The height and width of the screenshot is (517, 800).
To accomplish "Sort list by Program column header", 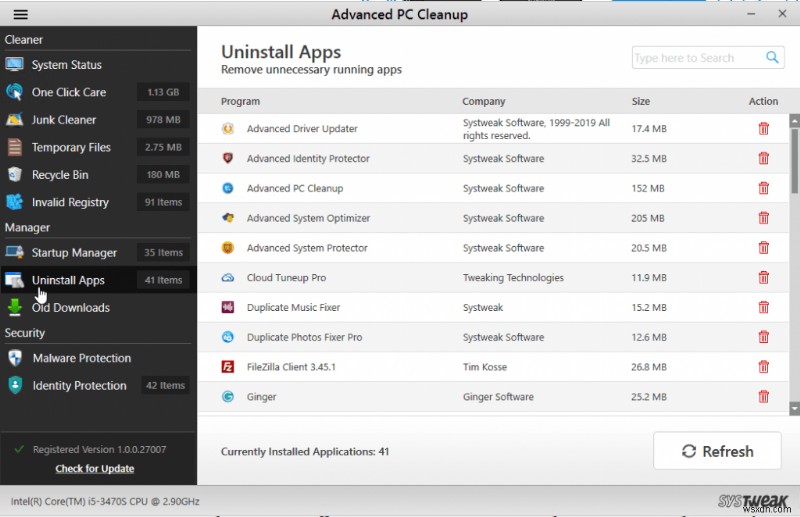I will click(x=240, y=101).
